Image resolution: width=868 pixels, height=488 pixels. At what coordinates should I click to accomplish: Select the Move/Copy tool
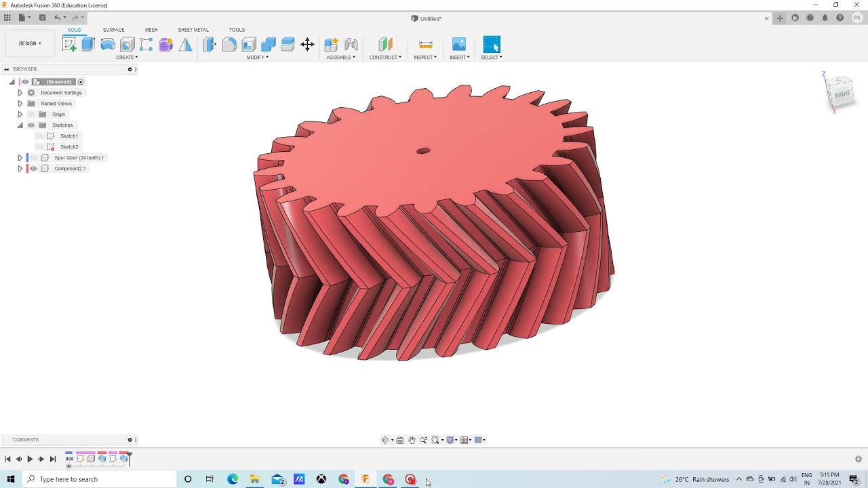point(307,45)
